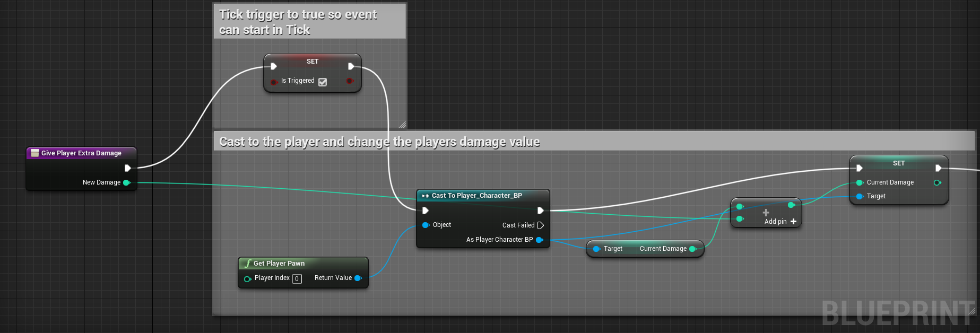
Task: Click the Give Player Extra Damage event icon
Action: tap(35, 153)
